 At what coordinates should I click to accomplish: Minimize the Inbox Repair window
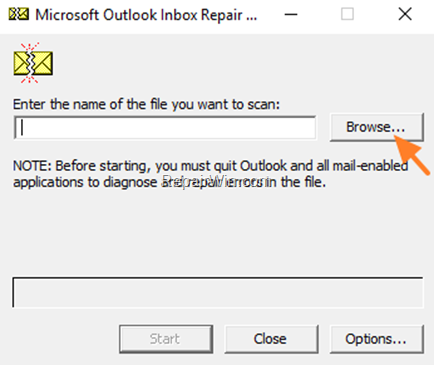[x=291, y=15]
